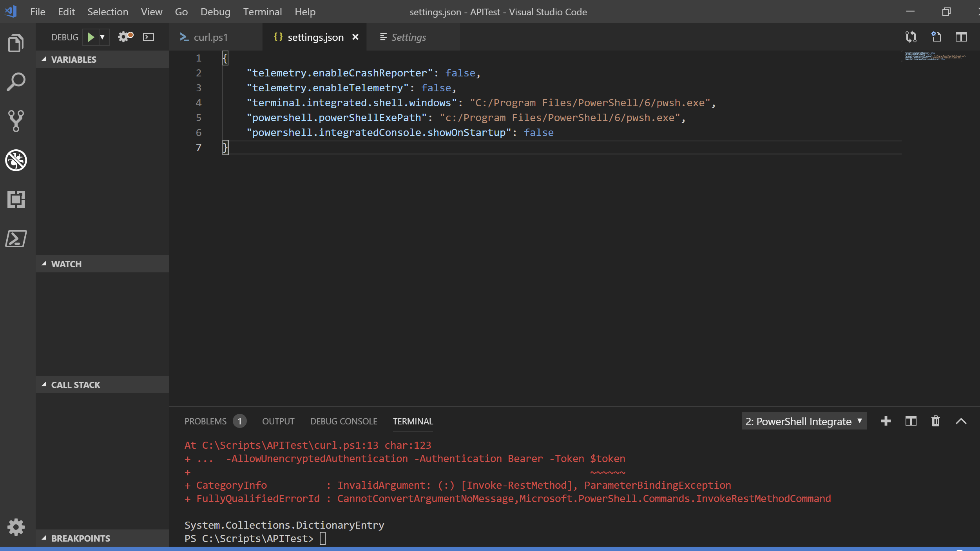
Task: Open the Manage gear menu
Action: pyautogui.click(x=16, y=527)
